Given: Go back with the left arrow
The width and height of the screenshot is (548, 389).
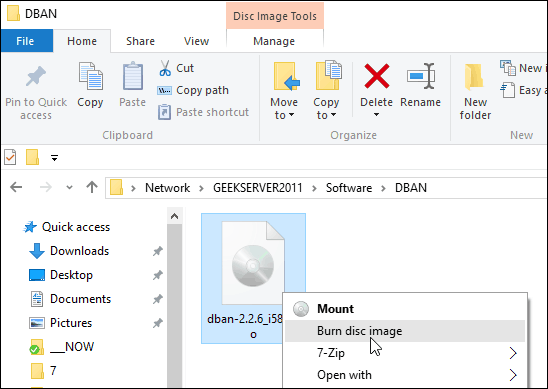Looking at the screenshot, I should 16,188.
